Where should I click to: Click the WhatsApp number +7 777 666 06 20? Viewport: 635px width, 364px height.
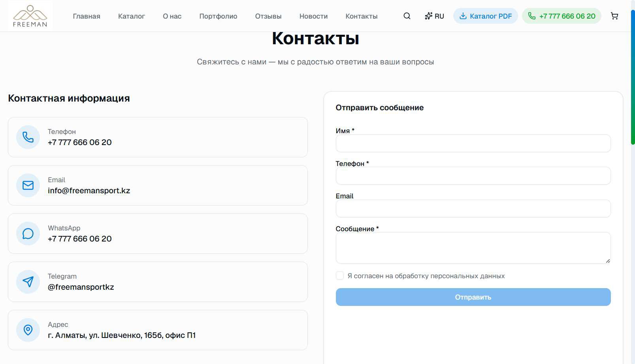tap(80, 239)
